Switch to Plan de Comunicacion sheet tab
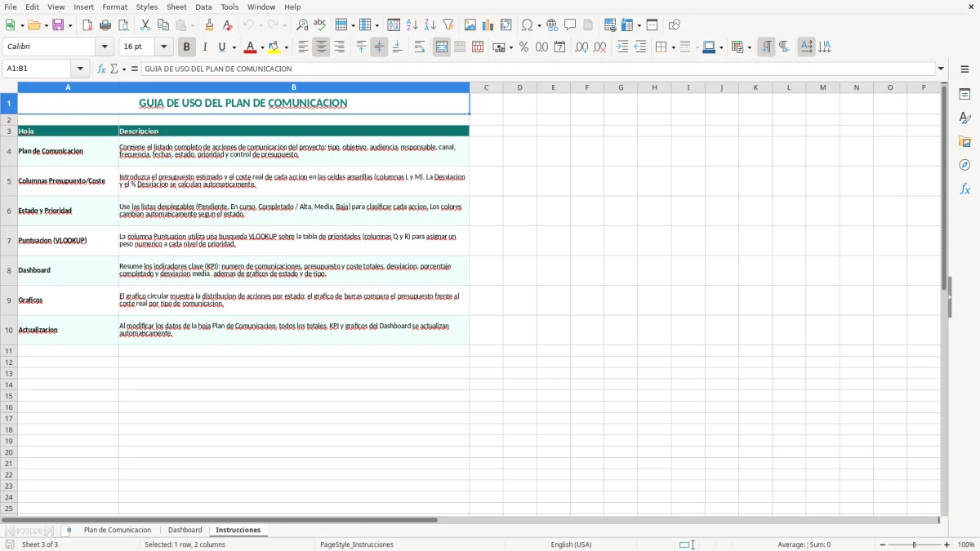The image size is (980, 551). click(x=118, y=530)
